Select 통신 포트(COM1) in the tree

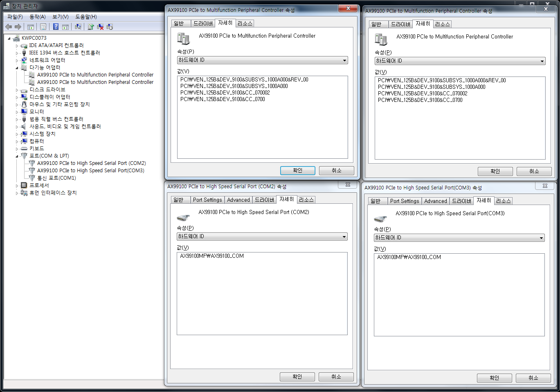57,178
